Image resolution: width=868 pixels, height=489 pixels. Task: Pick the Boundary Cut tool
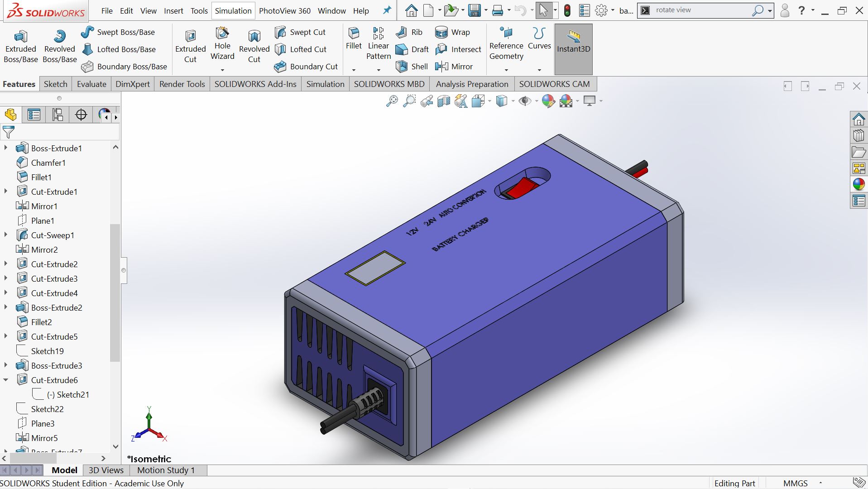click(x=306, y=67)
